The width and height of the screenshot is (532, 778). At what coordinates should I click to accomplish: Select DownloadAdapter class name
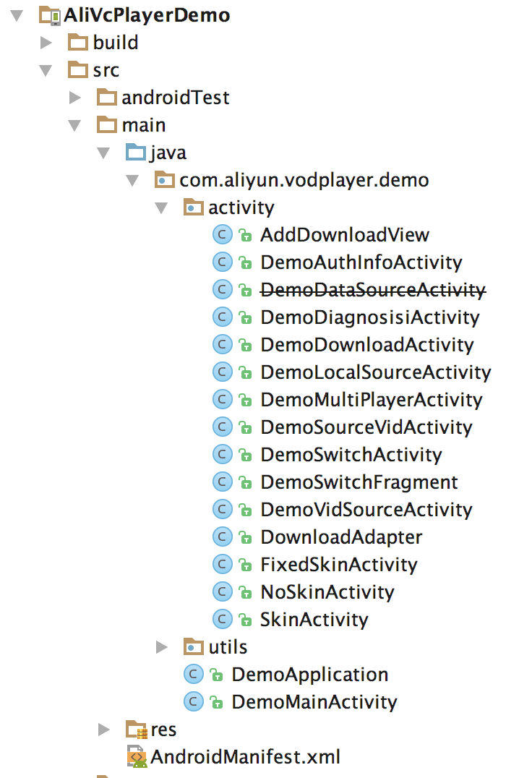pyautogui.click(x=341, y=537)
